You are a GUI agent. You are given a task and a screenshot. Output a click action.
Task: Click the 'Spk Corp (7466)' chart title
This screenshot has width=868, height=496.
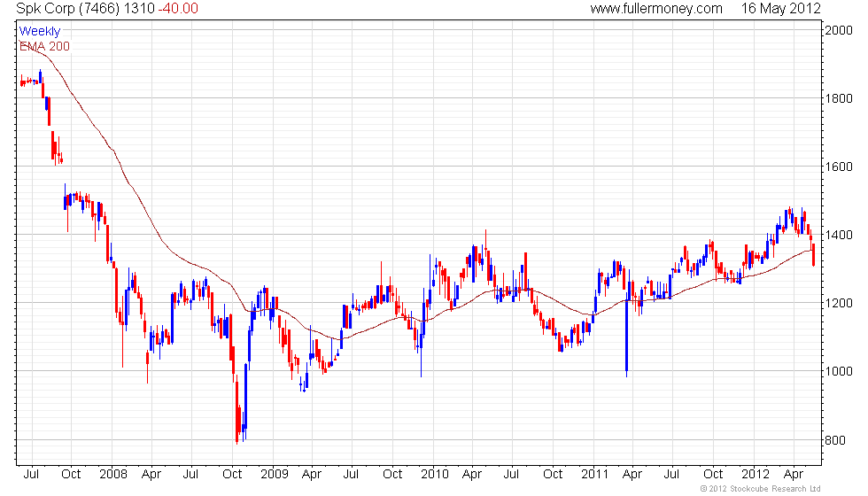coord(67,8)
